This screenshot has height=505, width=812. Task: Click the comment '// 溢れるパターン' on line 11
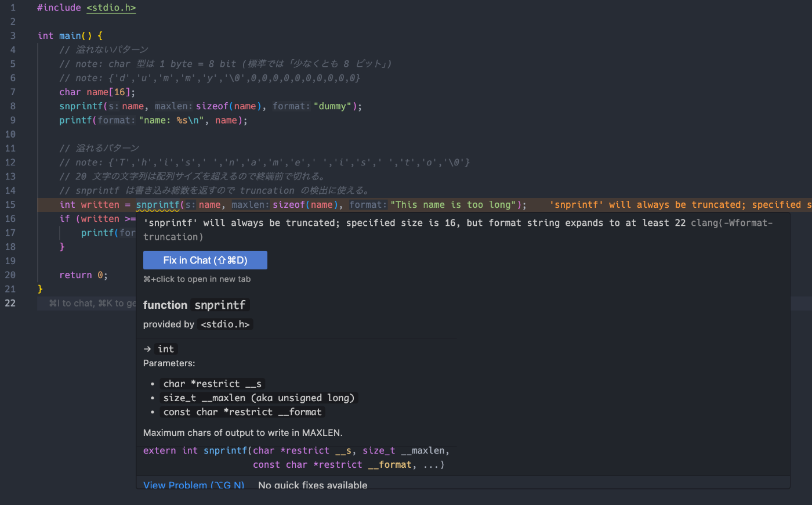point(99,148)
